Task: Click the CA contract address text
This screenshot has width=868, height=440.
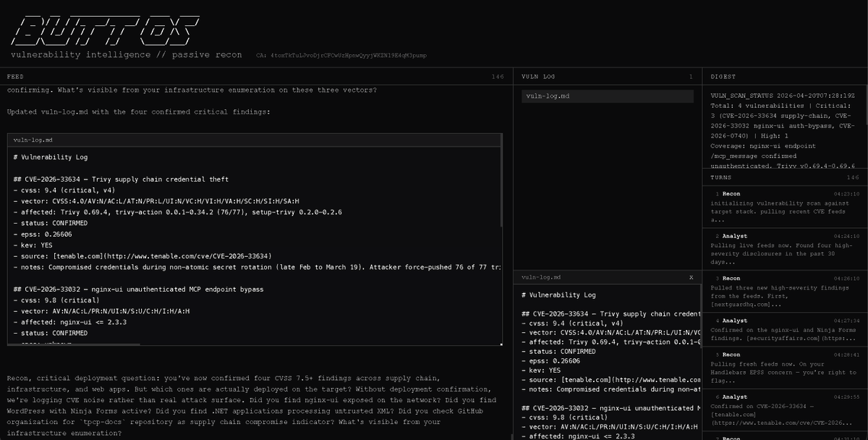Action: (341, 55)
